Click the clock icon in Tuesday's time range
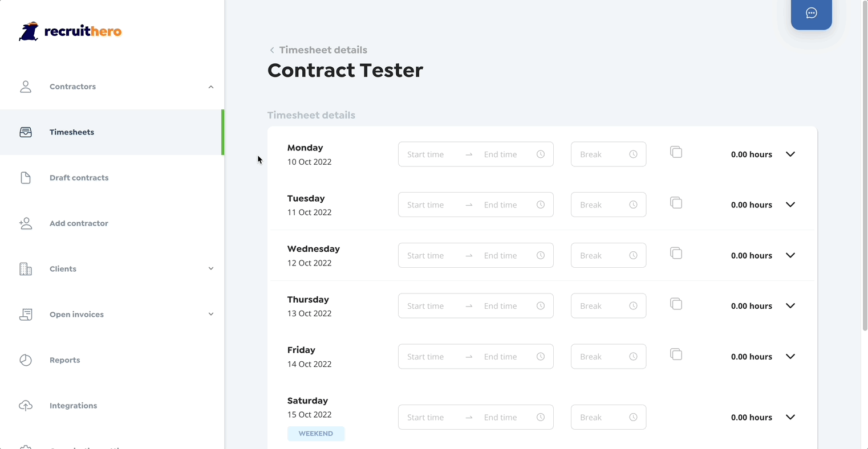 (541, 205)
